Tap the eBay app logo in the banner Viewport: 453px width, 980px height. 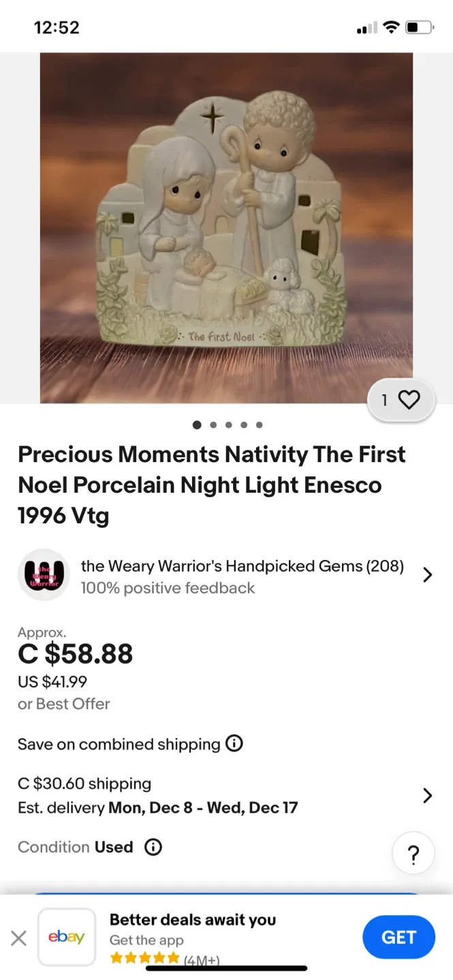[x=67, y=936]
